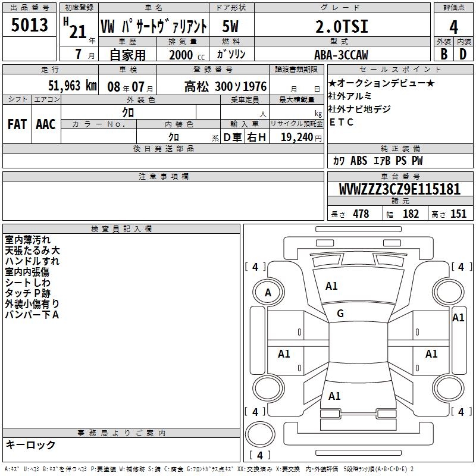Click 社外アルミ sales point line

pos(350,96)
